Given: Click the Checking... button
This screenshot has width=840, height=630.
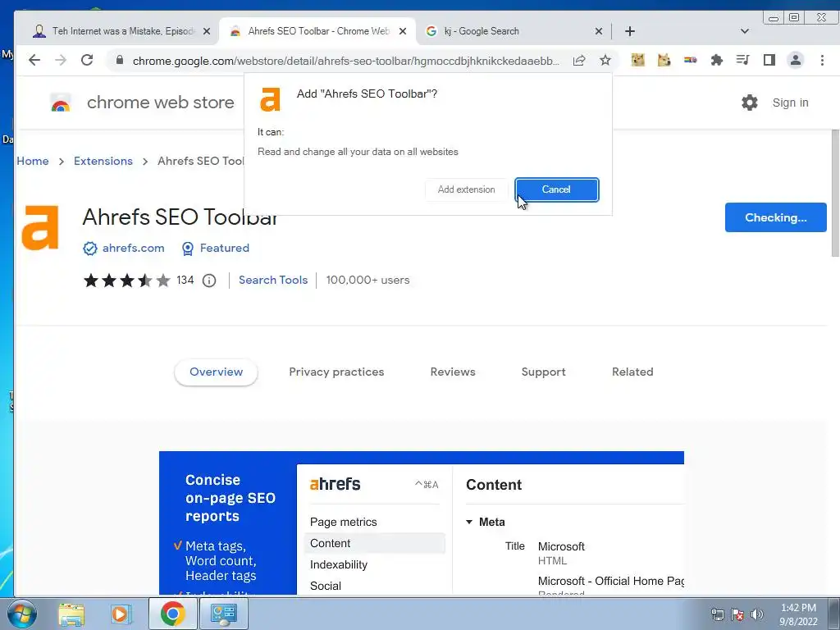Looking at the screenshot, I should (x=776, y=217).
